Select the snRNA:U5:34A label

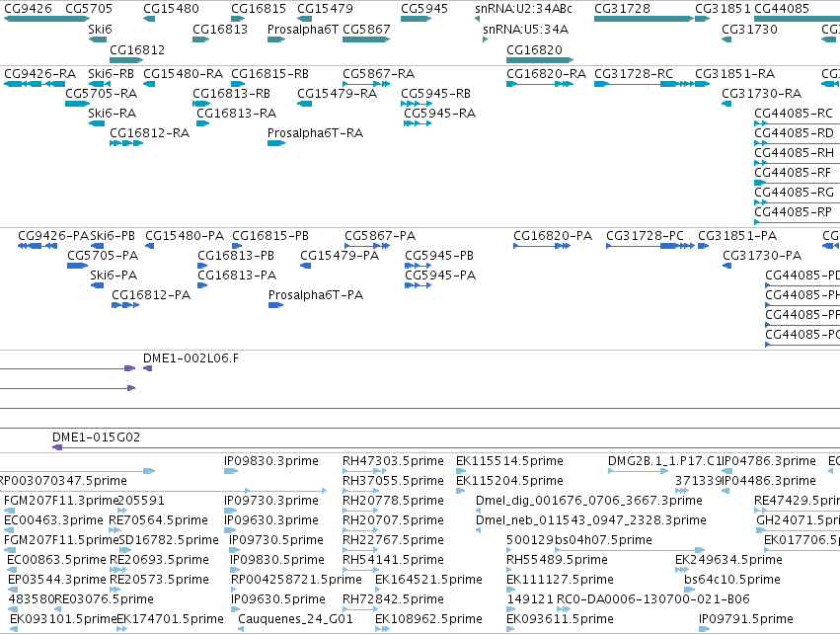coord(525,30)
